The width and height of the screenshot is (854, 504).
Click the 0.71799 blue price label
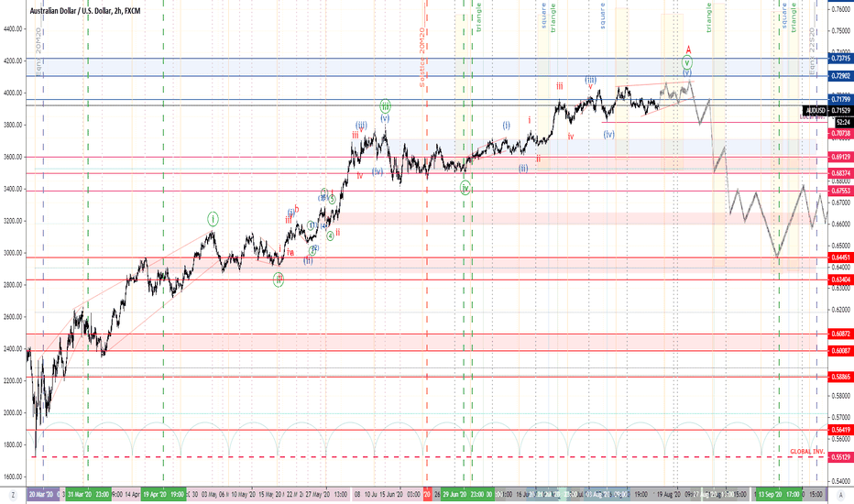[840, 99]
